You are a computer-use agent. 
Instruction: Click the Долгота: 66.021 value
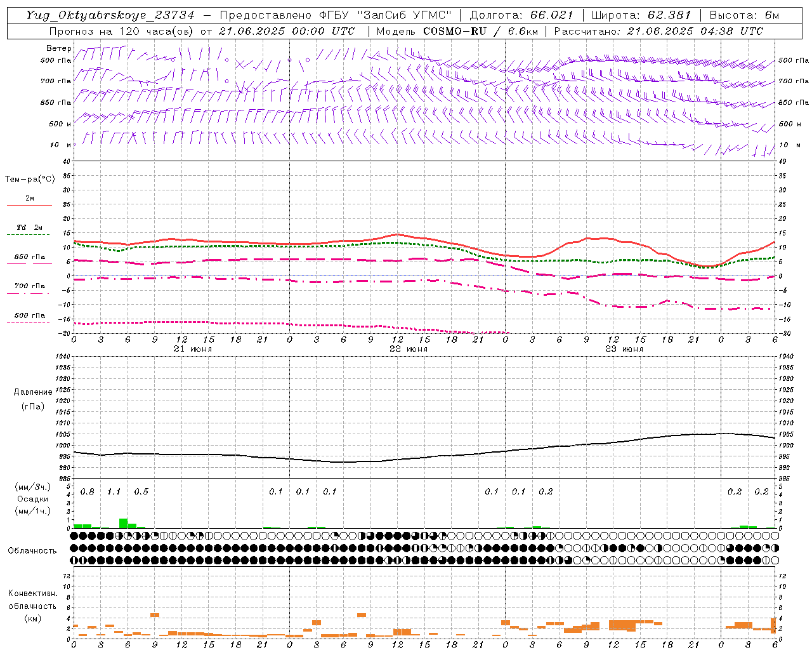coord(521,15)
